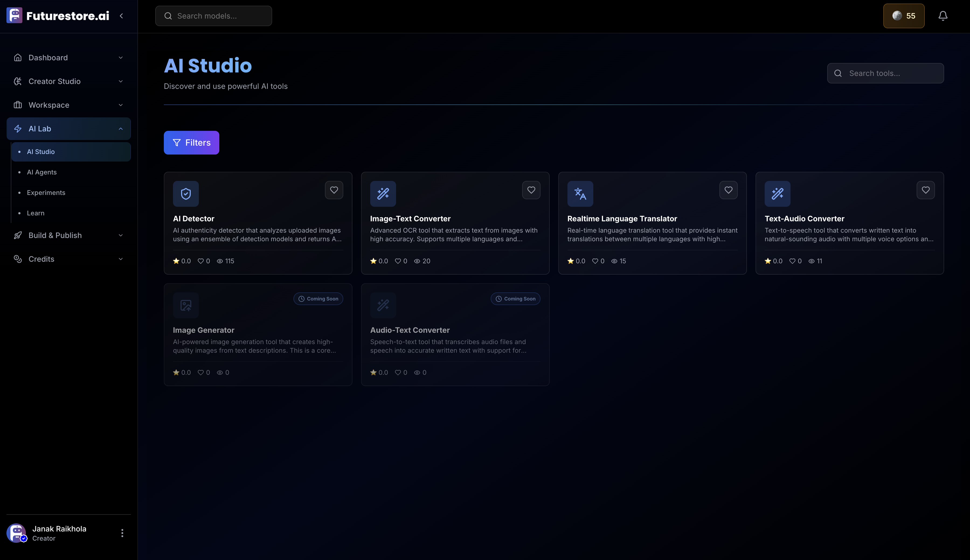This screenshot has width=970, height=560.
Task: Open Filters panel
Action: point(191,143)
